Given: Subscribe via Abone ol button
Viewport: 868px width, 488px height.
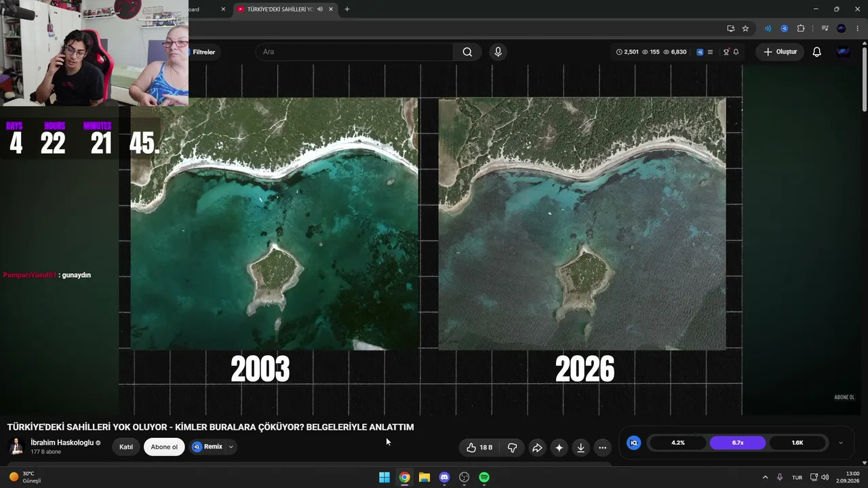Looking at the screenshot, I should coord(164,447).
